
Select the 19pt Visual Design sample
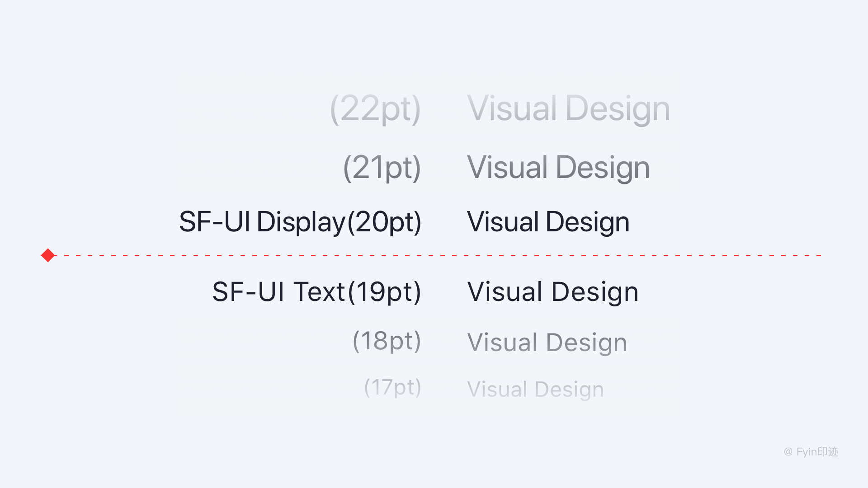coord(553,292)
